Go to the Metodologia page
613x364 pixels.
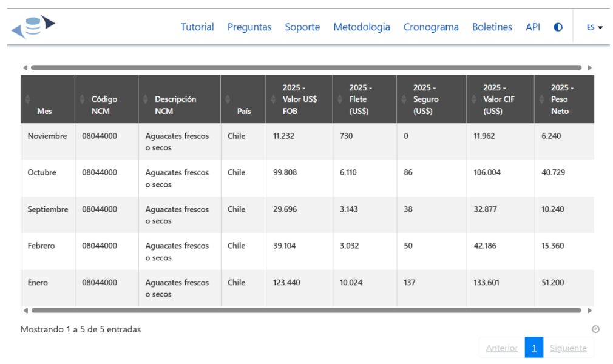pyautogui.click(x=361, y=27)
